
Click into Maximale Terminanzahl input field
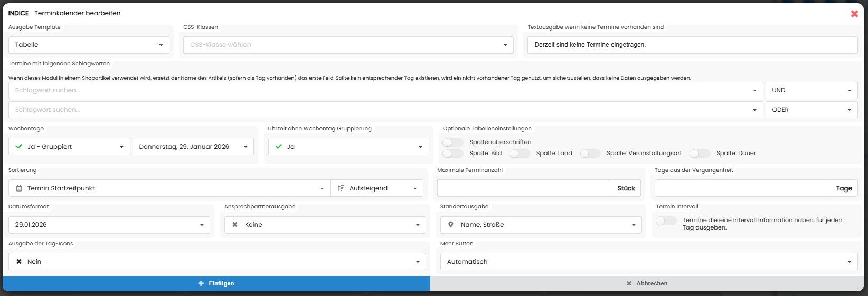pos(524,188)
